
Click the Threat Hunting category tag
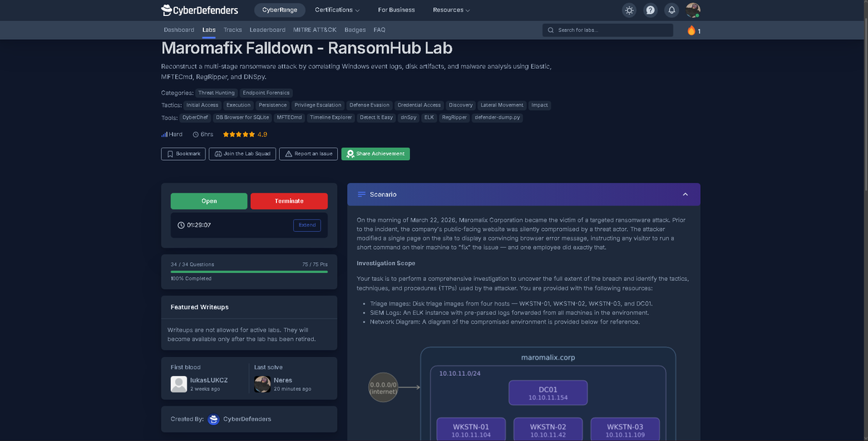[216, 93]
